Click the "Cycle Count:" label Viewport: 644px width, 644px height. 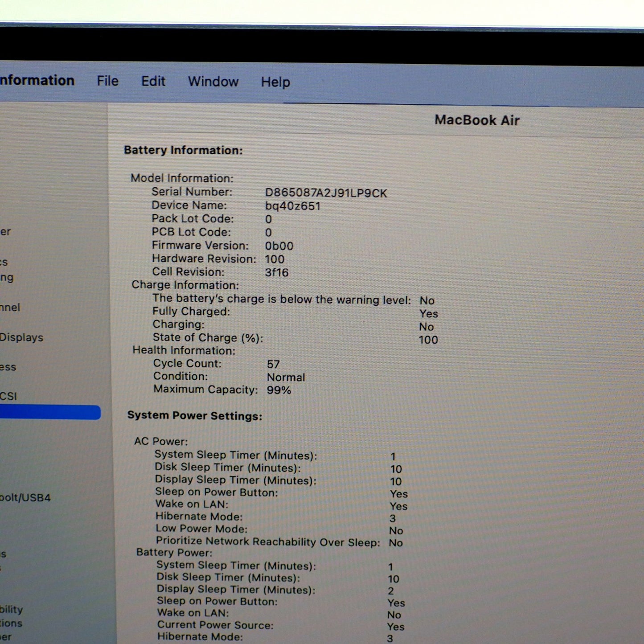187,364
